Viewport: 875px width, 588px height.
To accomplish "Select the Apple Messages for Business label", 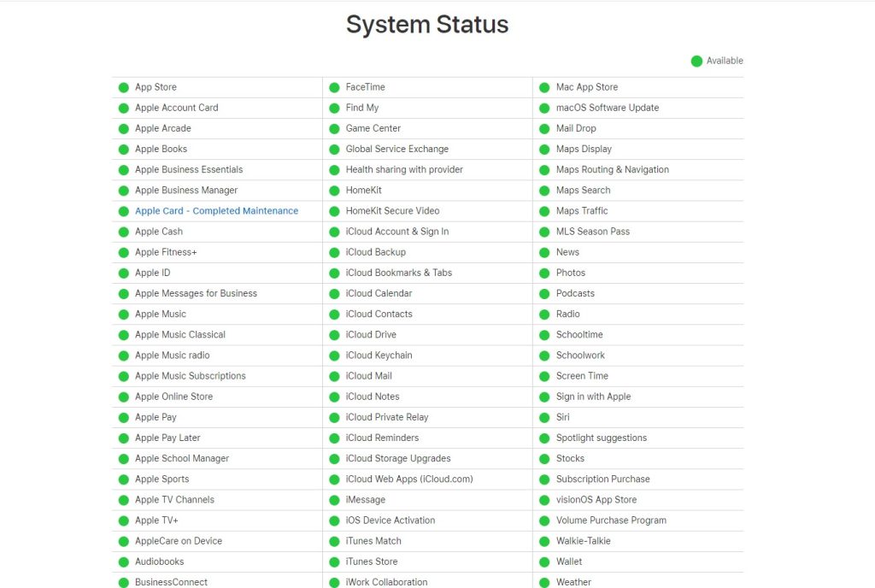I will pos(196,293).
